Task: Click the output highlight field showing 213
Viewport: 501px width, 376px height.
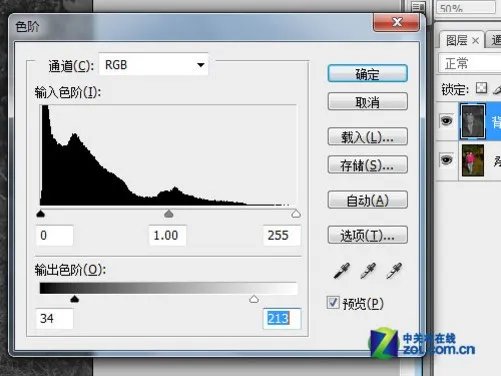Action: [282, 319]
